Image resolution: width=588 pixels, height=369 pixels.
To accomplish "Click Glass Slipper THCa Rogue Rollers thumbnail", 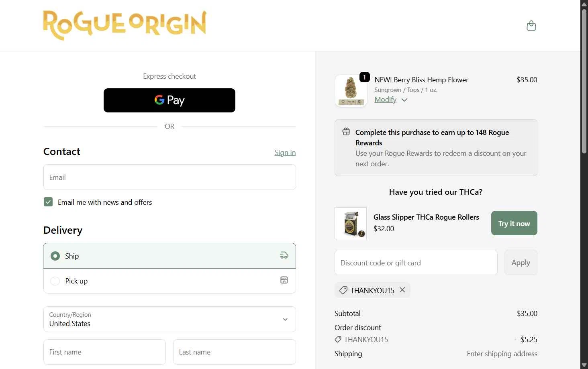I will [x=351, y=223].
